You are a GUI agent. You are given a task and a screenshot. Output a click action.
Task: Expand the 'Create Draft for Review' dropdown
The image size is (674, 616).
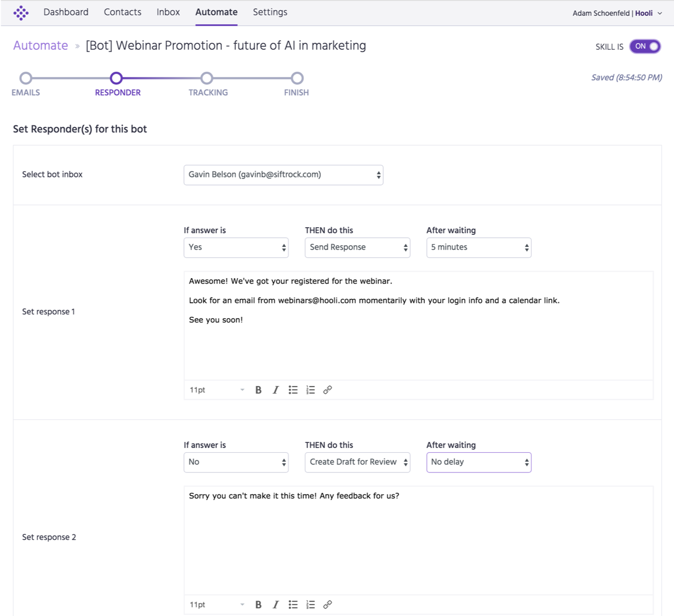pos(357,462)
